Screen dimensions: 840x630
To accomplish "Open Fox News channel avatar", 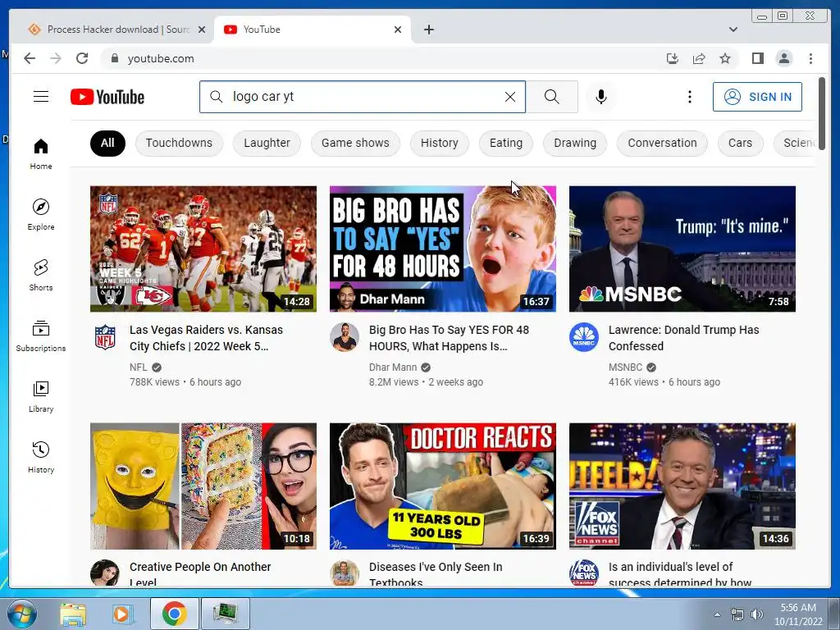I will click(584, 573).
